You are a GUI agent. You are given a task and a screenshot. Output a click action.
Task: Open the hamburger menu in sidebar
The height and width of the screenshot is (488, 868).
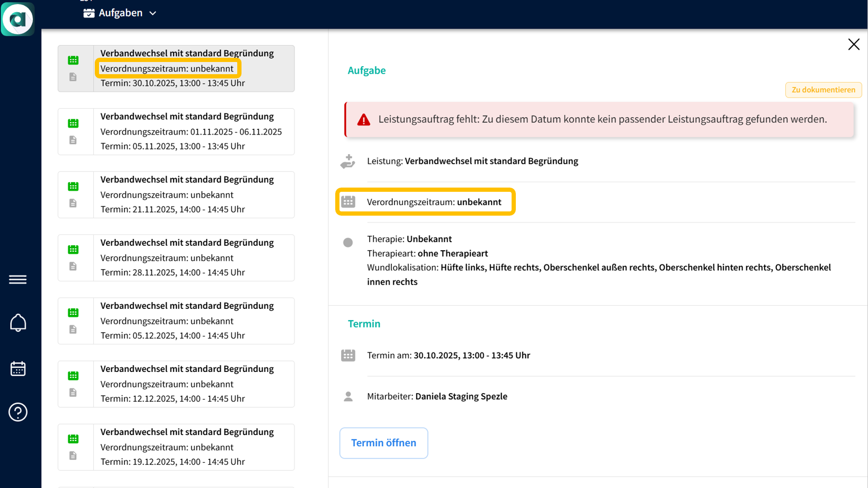pos(17,279)
